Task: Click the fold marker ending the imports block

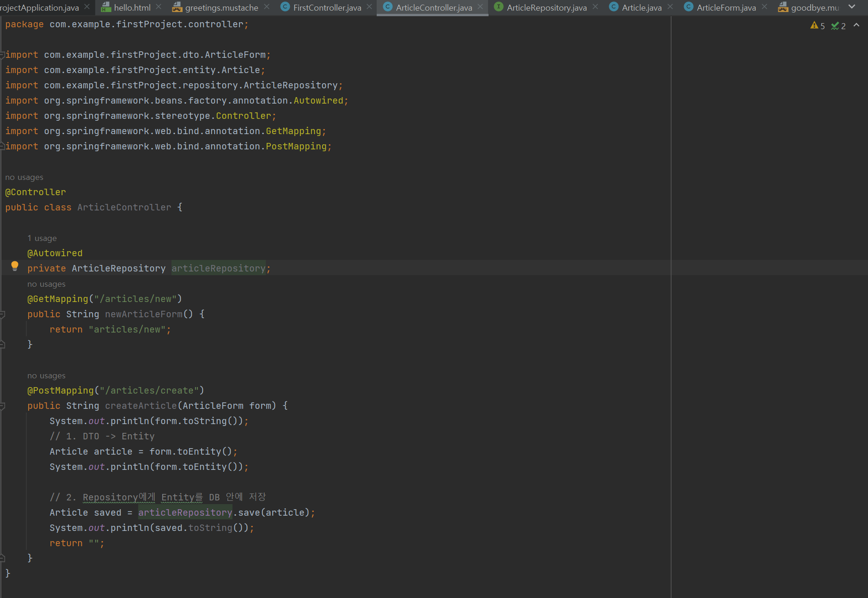Action: pos(2,146)
